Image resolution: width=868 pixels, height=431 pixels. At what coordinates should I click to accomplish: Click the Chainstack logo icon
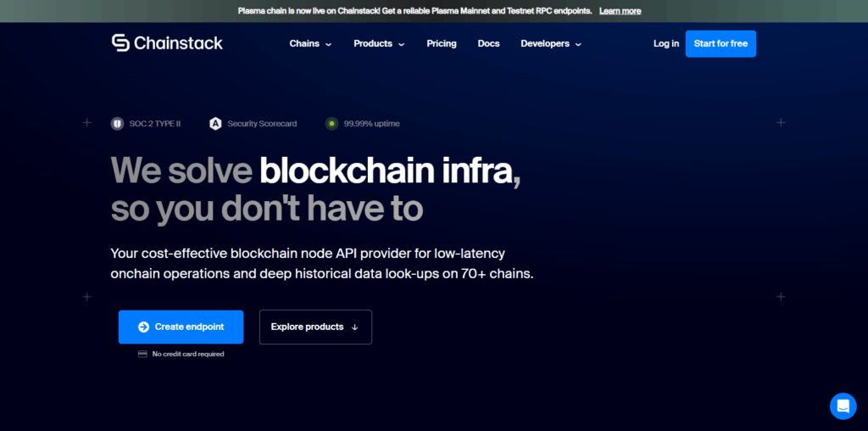tap(120, 42)
